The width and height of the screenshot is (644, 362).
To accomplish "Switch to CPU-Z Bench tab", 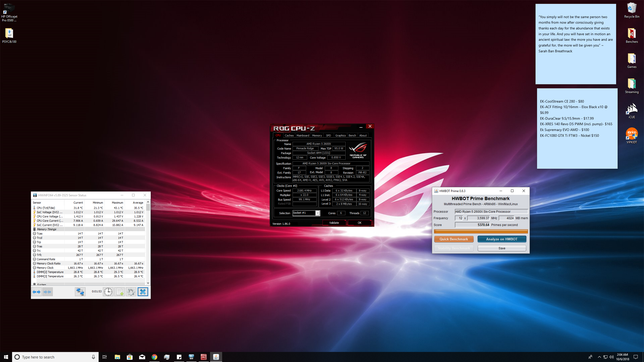I will tap(352, 135).
